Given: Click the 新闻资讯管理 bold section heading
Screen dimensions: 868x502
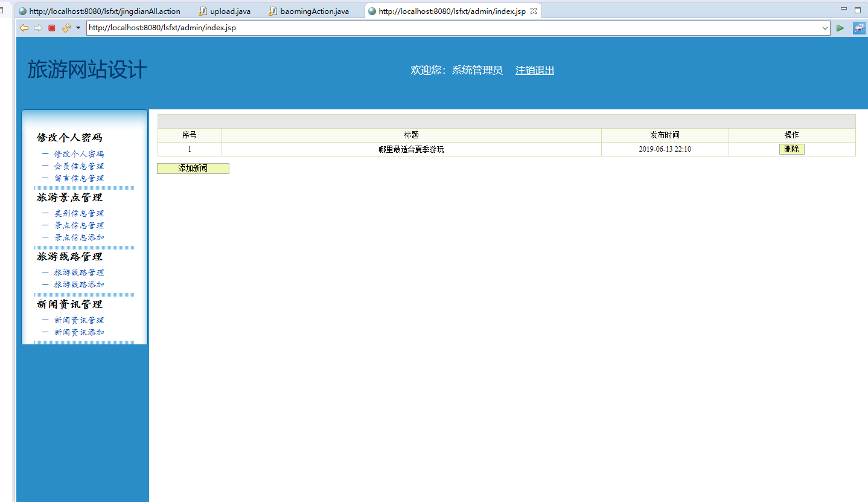Looking at the screenshot, I should tap(69, 304).
